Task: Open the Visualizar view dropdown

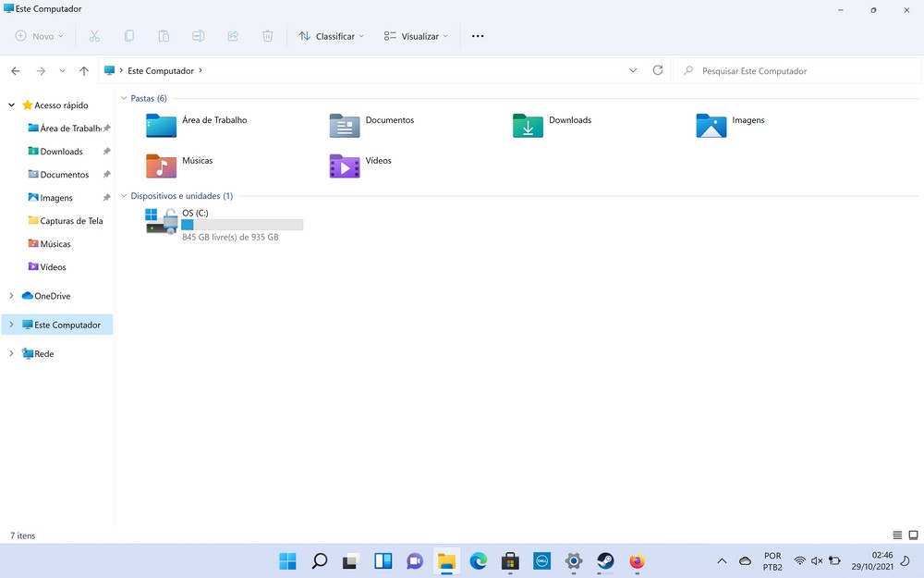Action: (x=416, y=36)
